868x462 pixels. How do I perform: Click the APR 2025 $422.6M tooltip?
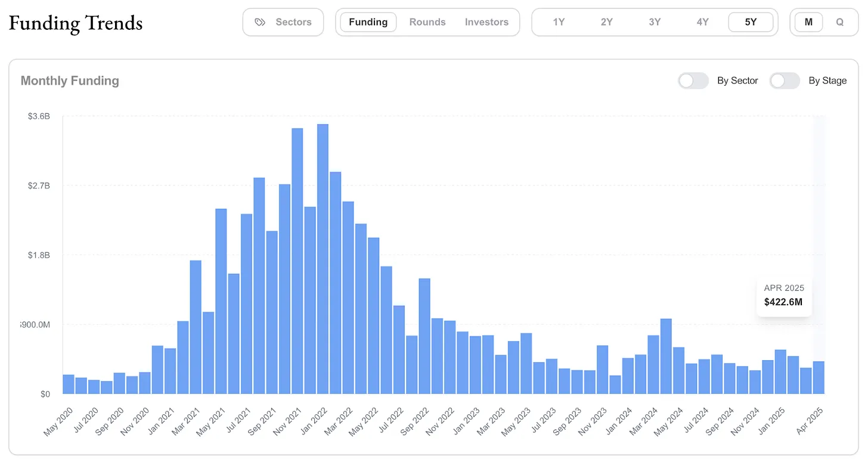[783, 295]
